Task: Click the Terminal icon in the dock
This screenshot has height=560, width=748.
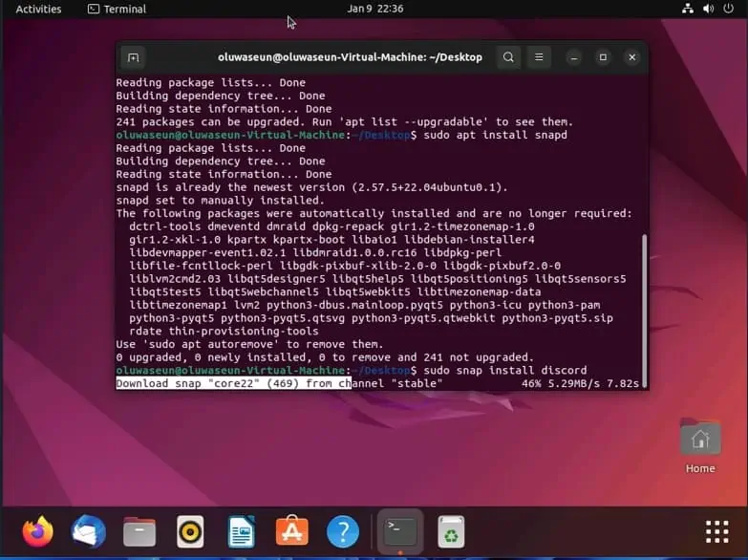Action: point(400,531)
